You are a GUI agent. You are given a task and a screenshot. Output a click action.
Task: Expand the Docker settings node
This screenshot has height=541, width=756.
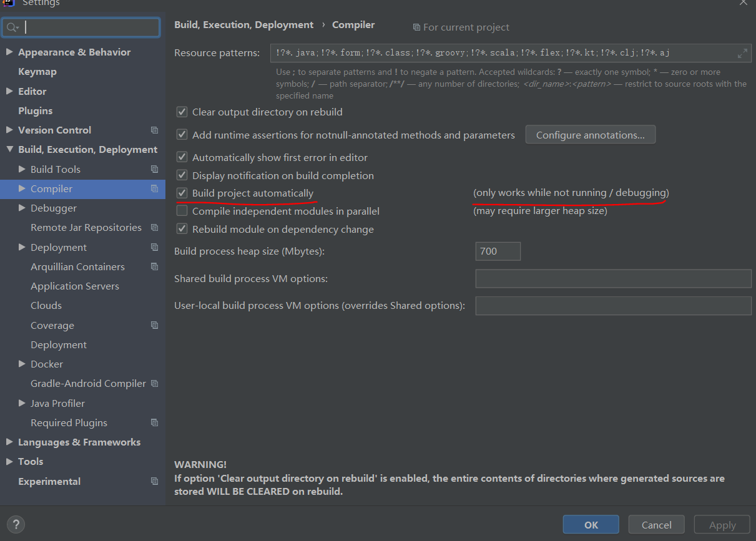22,364
